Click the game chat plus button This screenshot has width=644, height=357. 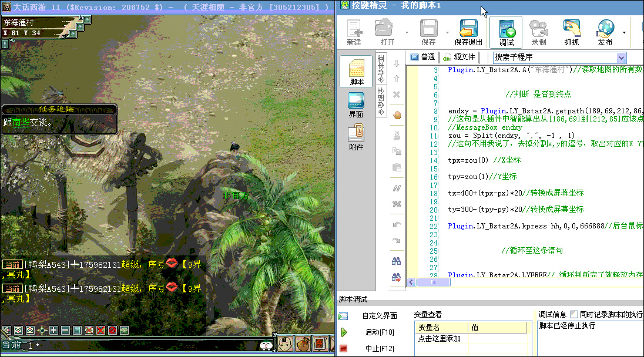point(53,330)
